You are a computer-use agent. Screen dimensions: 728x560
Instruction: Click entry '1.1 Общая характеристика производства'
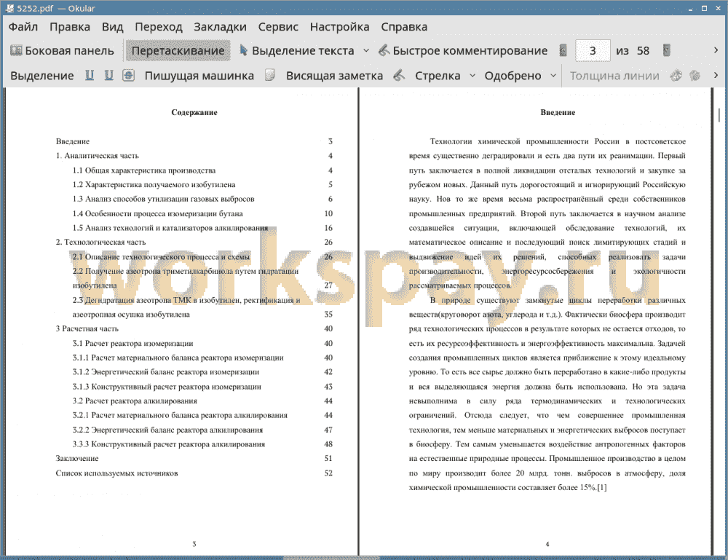(144, 170)
